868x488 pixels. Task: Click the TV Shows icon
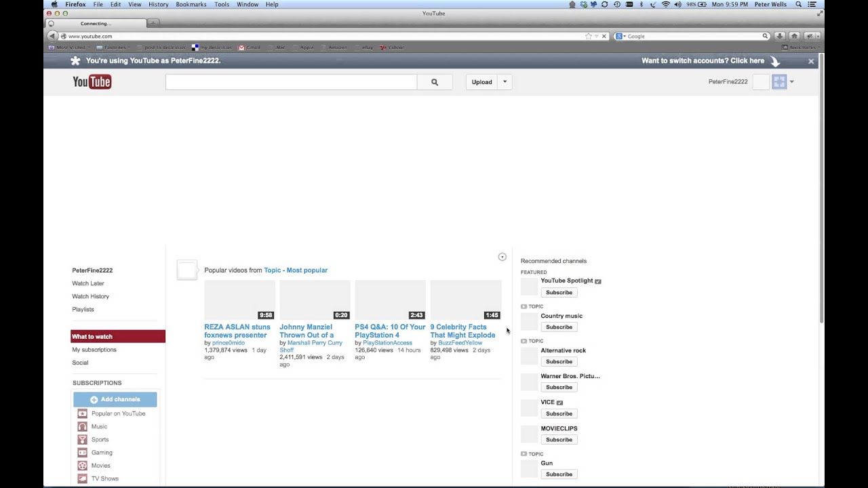coord(82,479)
